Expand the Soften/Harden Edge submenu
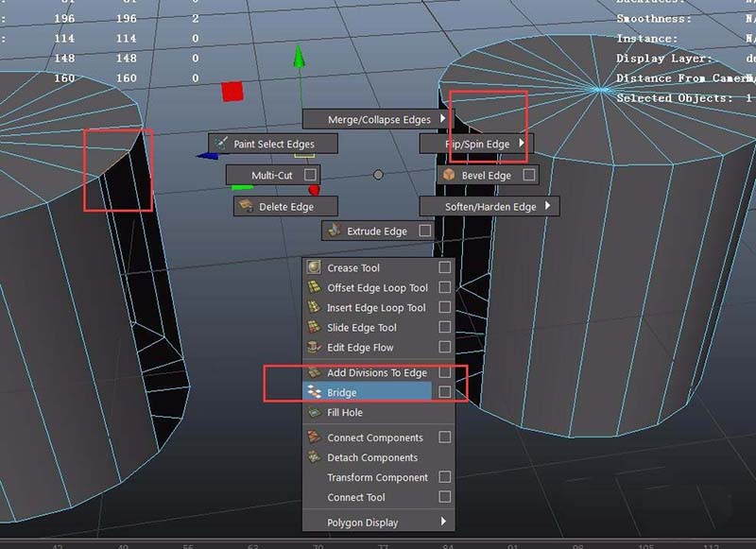Viewport: 756px width, 549px height. [547, 206]
